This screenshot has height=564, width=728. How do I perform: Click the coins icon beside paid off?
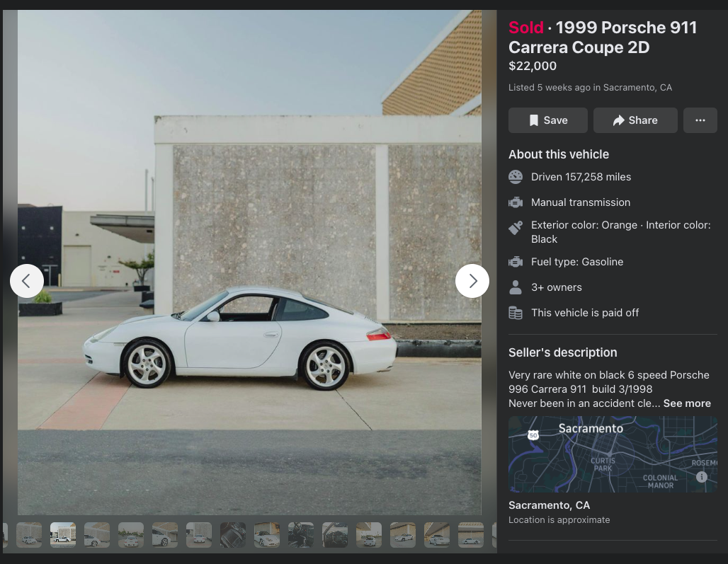pos(516,313)
